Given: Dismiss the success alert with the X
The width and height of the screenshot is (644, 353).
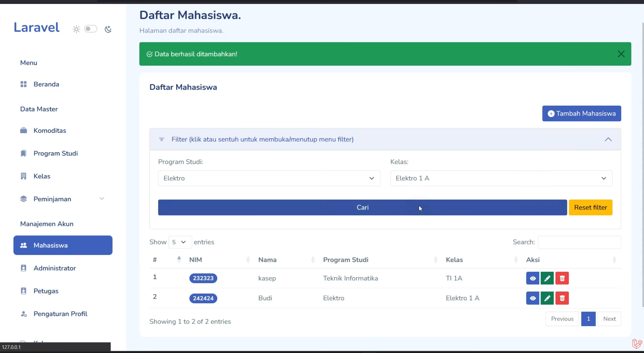Looking at the screenshot, I should [621, 54].
